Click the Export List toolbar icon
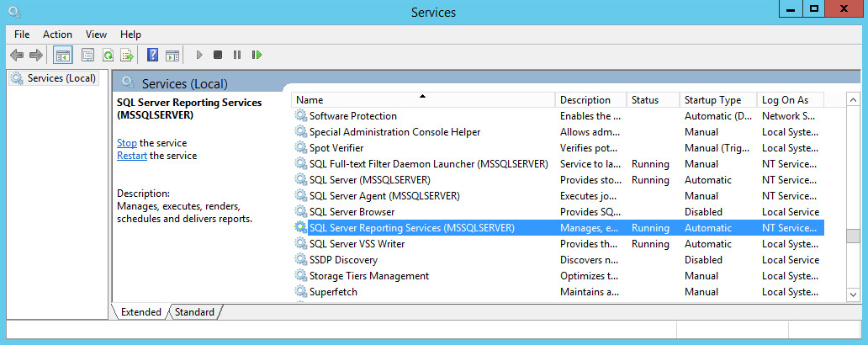The width and height of the screenshot is (868, 345). [x=126, y=56]
